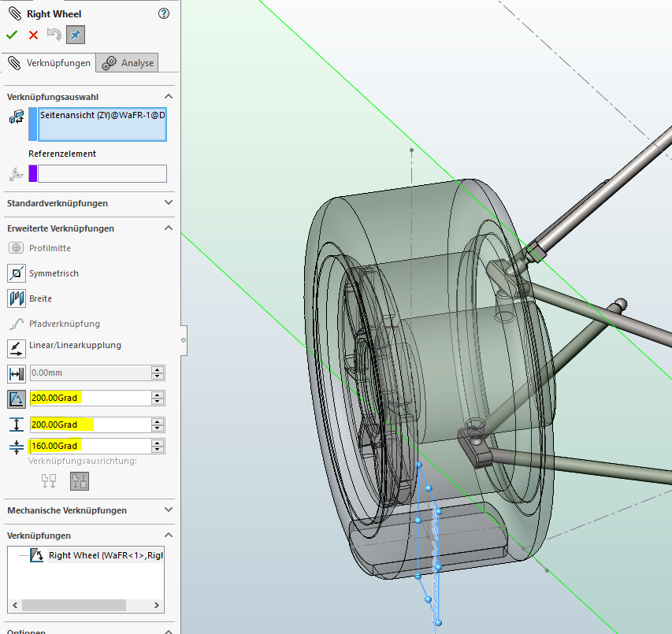672x634 pixels.
Task: Select the Breite mate type
Action: pos(16,298)
